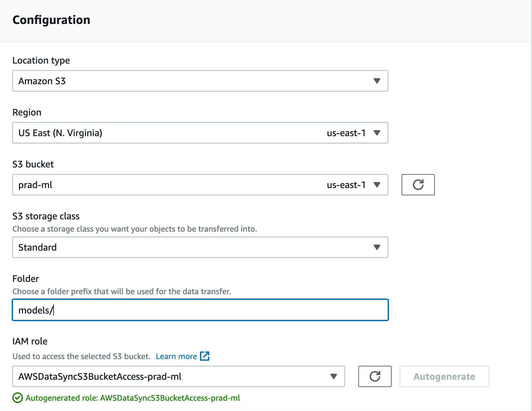Click the S3 bucket field label

(33, 164)
